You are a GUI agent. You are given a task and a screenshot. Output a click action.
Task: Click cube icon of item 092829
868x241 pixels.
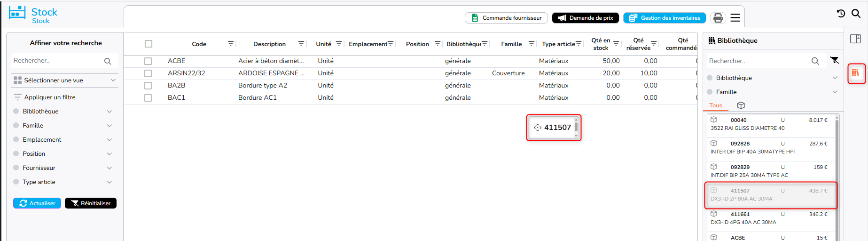714,167
